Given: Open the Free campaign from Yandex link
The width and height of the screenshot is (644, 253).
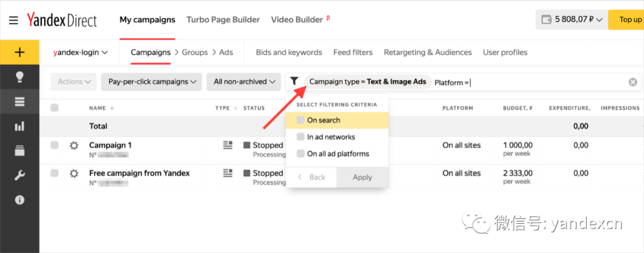Looking at the screenshot, I should 140,173.
